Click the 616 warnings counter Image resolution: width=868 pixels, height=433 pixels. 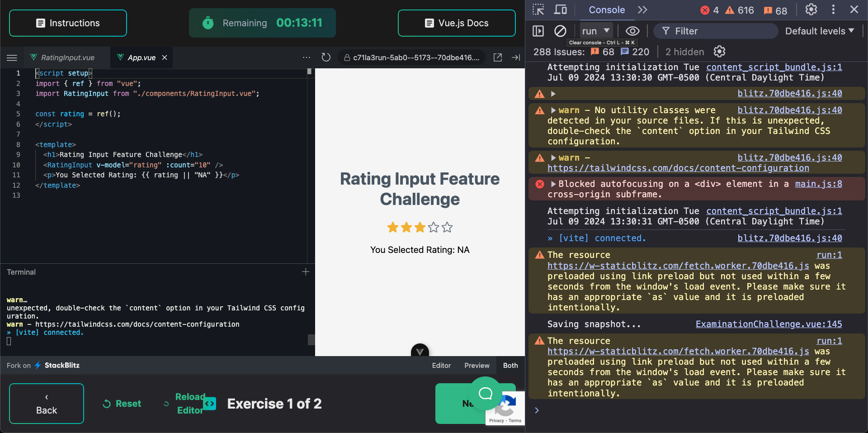point(740,10)
